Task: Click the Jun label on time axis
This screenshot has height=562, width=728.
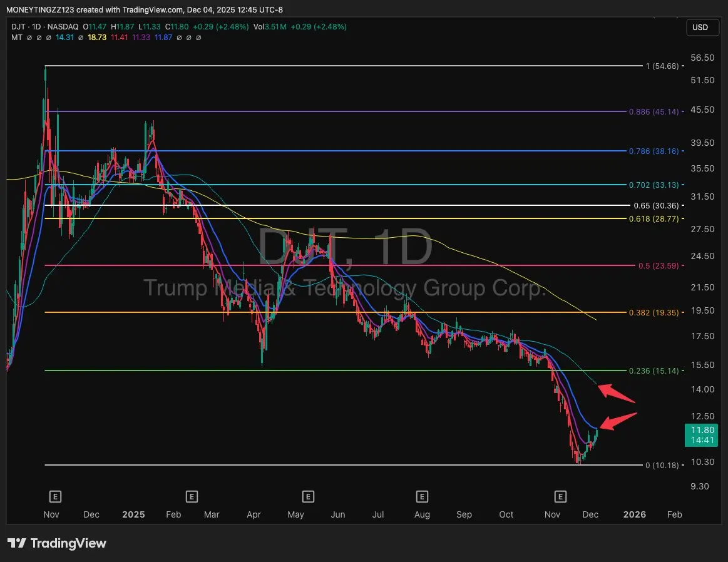Action: click(338, 514)
